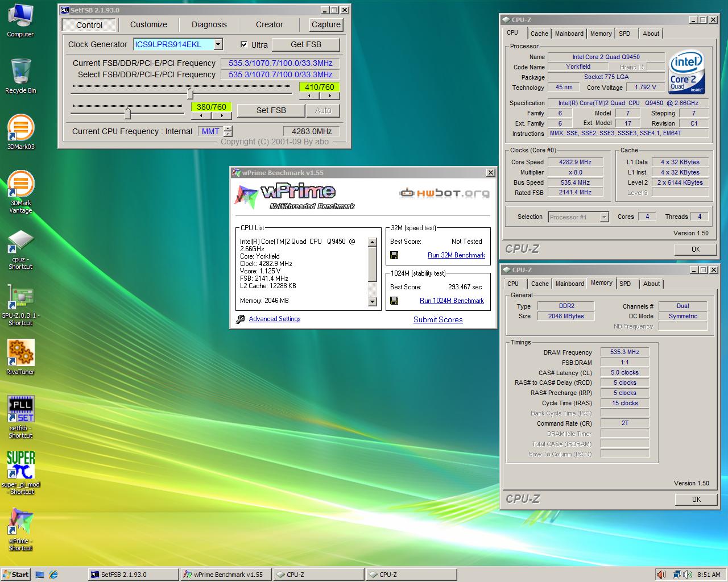Launch the 3DMark Vantage shortcut

click(x=20, y=192)
